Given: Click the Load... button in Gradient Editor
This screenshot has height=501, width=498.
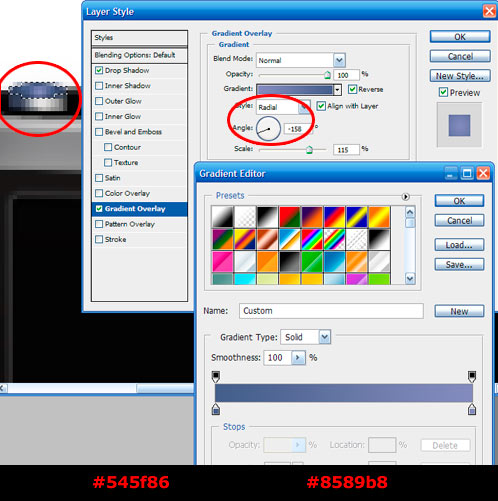Looking at the screenshot, I should coord(459,245).
